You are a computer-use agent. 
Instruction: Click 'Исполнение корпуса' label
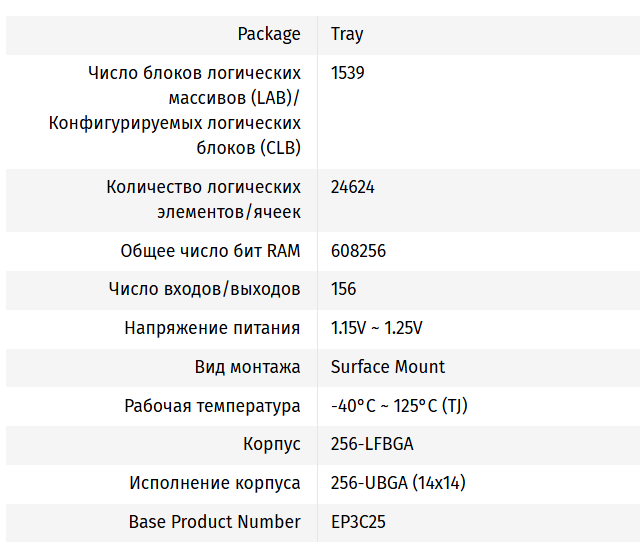(215, 483)
